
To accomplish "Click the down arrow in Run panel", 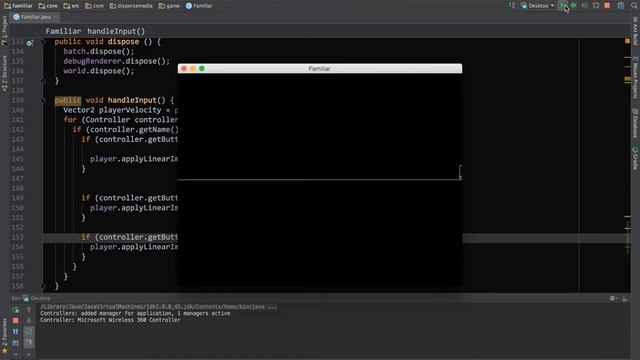I will pyautogui.click(x=29, y=321).
